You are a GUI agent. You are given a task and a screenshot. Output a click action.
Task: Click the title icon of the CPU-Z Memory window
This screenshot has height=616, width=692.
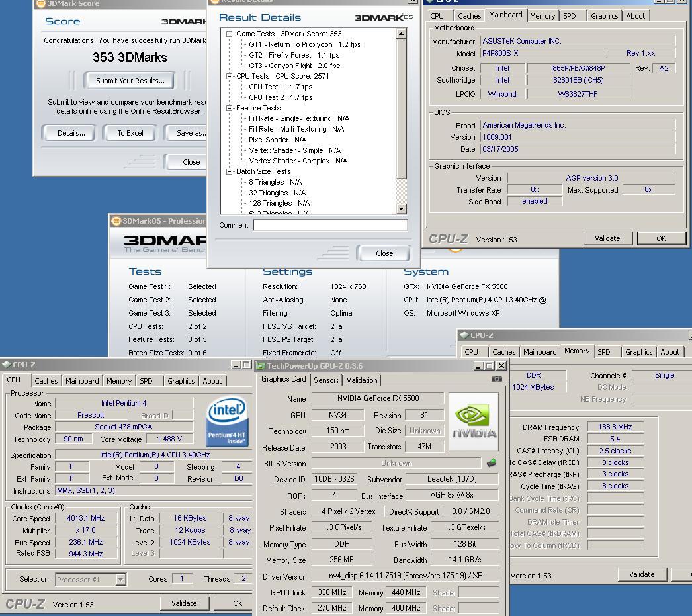click(464, 335)
